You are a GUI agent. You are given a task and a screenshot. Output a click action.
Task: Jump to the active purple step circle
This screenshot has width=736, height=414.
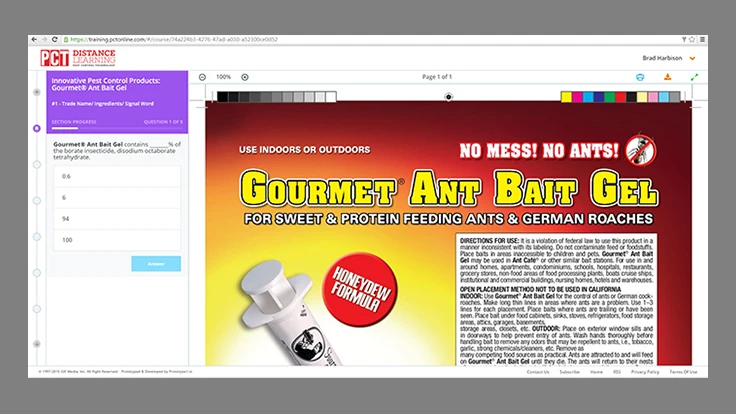click(x=37, y=128)
